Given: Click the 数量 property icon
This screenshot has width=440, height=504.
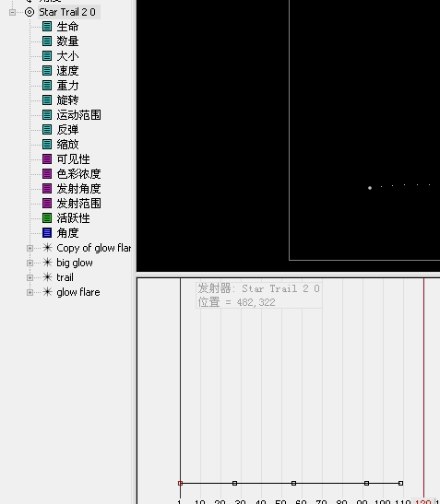Looking at the screenshot, I should (47, 41).
